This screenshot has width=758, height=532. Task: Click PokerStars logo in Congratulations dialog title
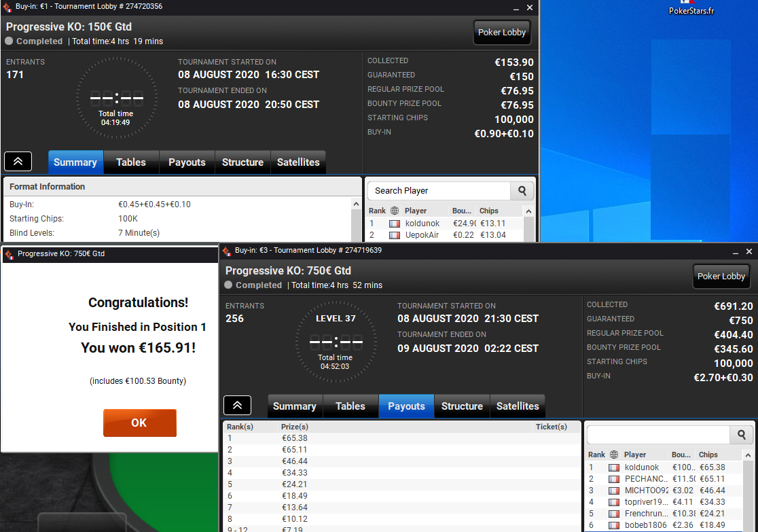tap(10, 254)
